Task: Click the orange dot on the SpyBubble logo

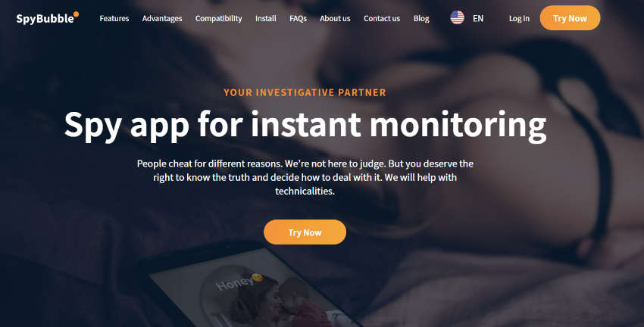Action: pos(76,14)
